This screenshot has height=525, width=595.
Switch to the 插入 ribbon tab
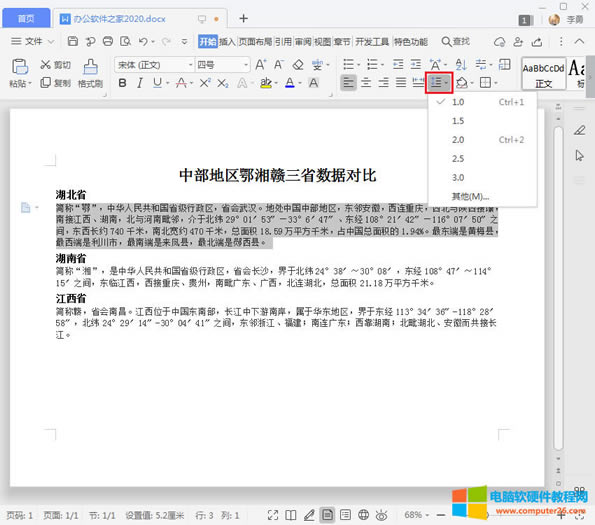tap(227, 41)
